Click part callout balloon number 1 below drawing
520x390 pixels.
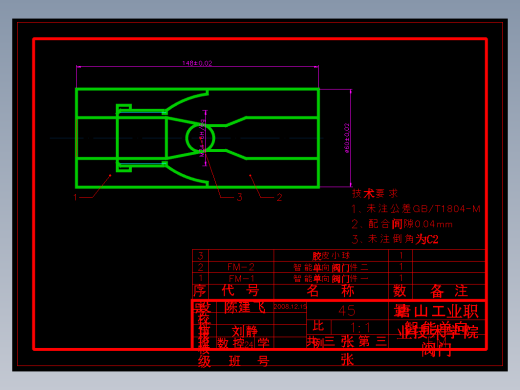75,197
